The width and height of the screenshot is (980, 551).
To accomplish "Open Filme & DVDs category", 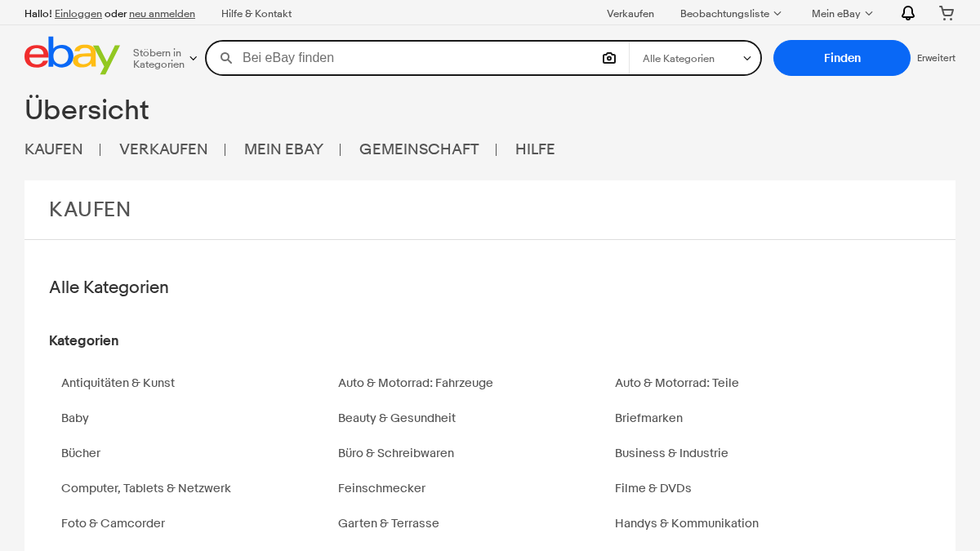I will [x=653, y=488].
